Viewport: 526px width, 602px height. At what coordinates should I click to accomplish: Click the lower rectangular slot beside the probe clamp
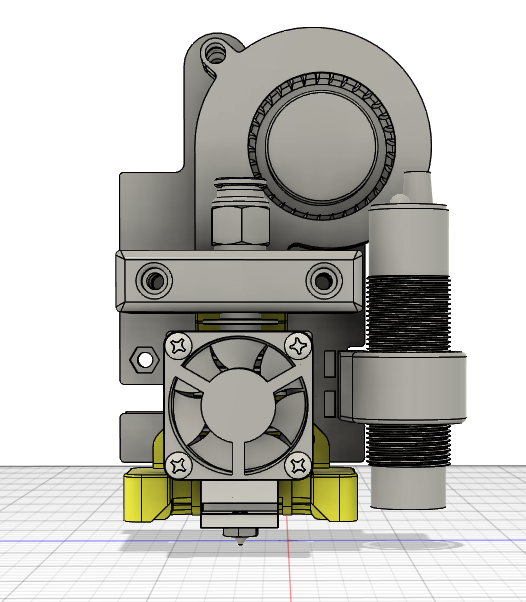tap(329, 404)
